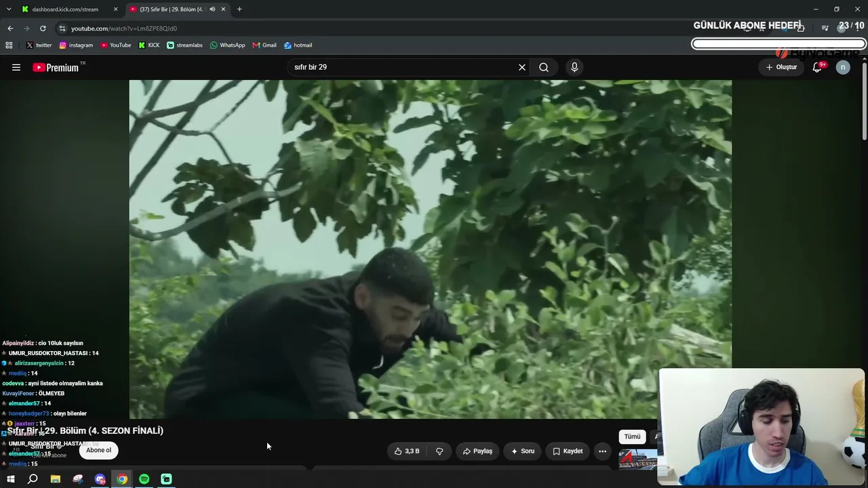The image size is (868, 488).
Task: Open the Oluştur create menu
Action: click(x=781, y=67)
